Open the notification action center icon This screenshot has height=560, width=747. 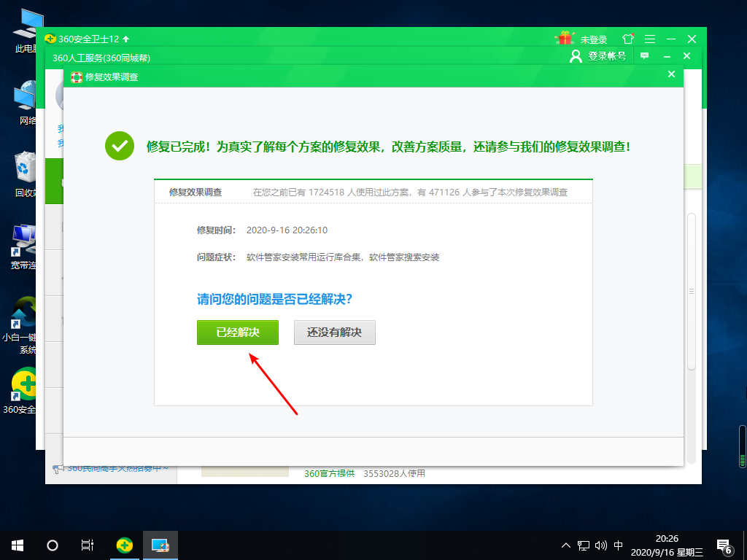pyautogui.click(x=724, y=545)
